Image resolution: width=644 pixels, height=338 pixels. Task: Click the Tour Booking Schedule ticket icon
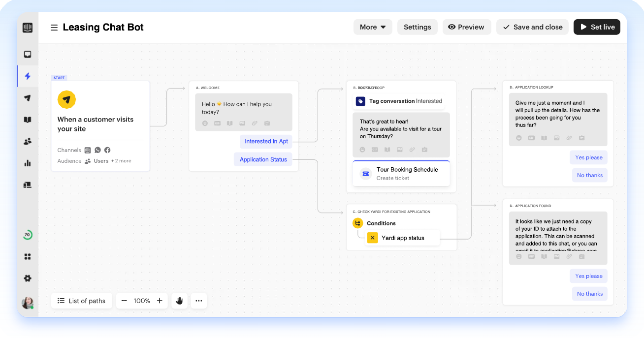[365, 173]
